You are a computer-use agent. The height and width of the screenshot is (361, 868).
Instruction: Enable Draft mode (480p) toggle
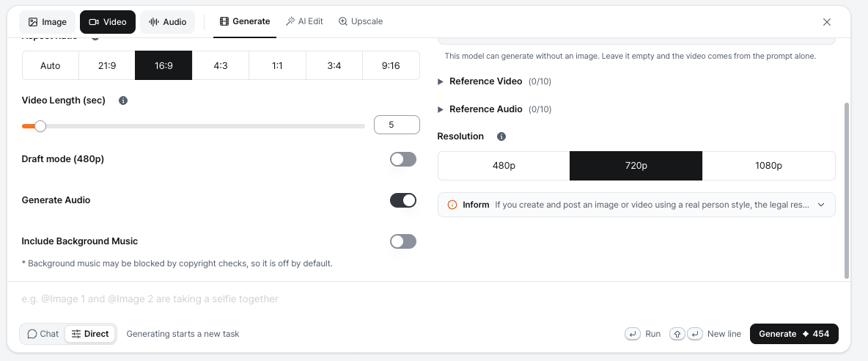click(403, 159)
